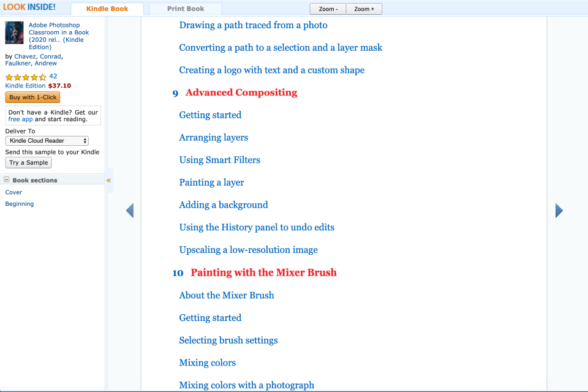This screenshot has width=588, height=392.
Task: Go to the next page arrow
Action: (559, 211)
